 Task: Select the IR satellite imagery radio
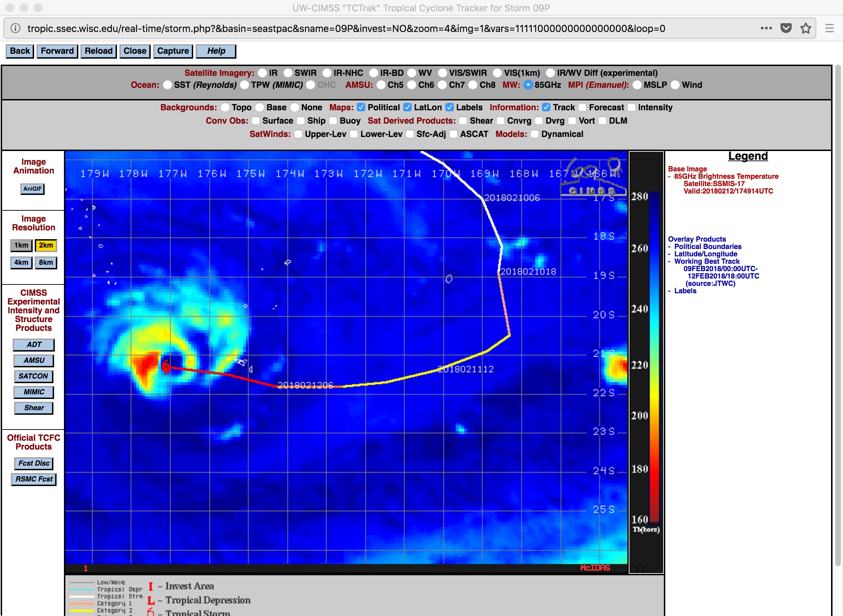[262, 73]
